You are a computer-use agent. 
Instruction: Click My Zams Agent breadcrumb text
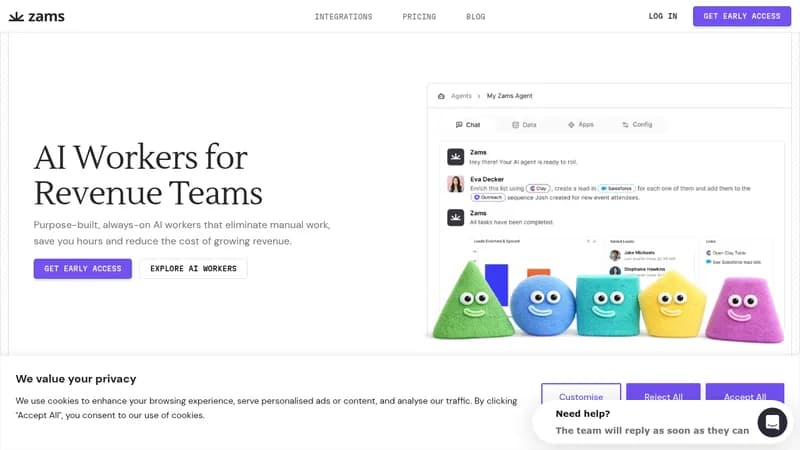[509, 96]
